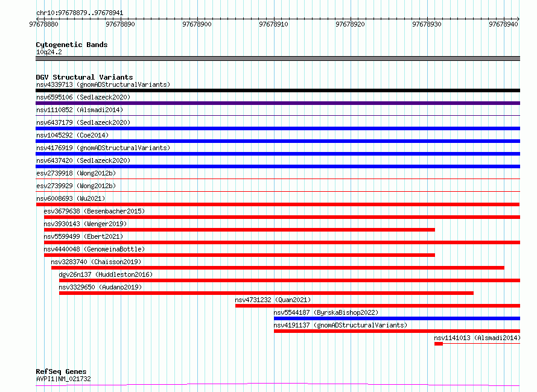537x392 pixels.
Task: Select the short red nsv1141013 variant block
Action: click(x=439, y=344)
